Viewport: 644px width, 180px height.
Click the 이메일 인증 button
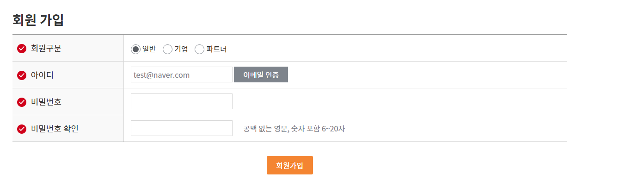pos(261,74)
